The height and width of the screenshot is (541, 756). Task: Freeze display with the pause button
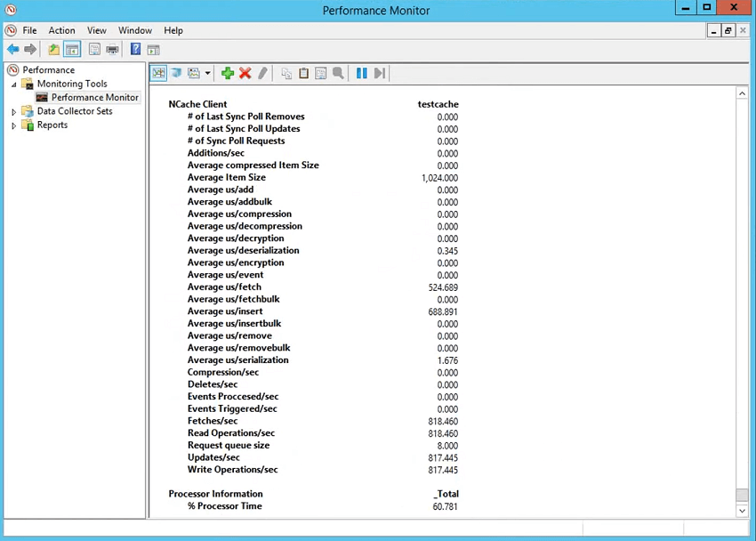point(362,73)
